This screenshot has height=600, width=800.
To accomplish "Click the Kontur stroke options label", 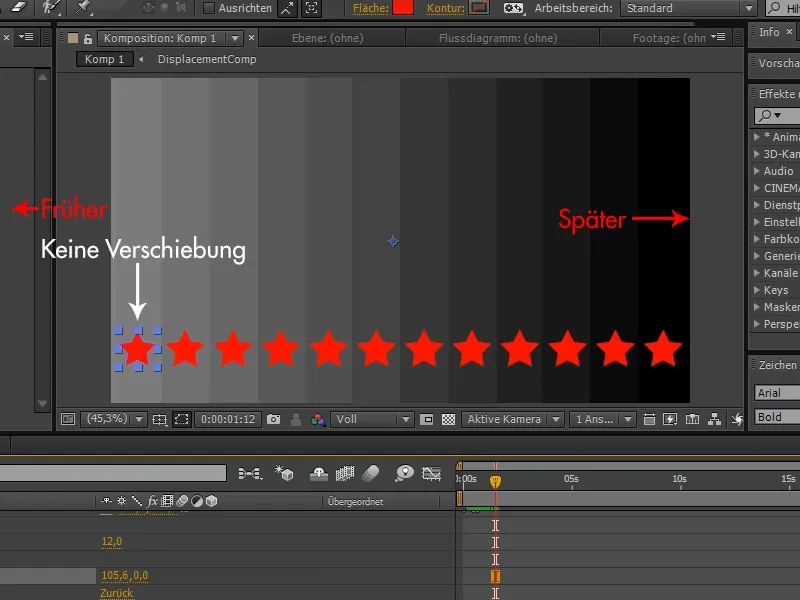I will (445, 8).
